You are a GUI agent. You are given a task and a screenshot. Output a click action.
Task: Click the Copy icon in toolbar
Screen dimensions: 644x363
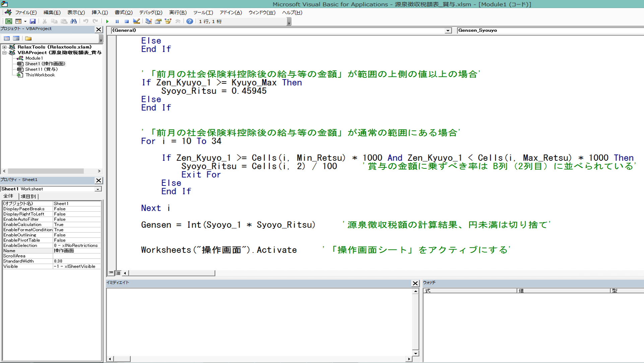coord(54,21)
